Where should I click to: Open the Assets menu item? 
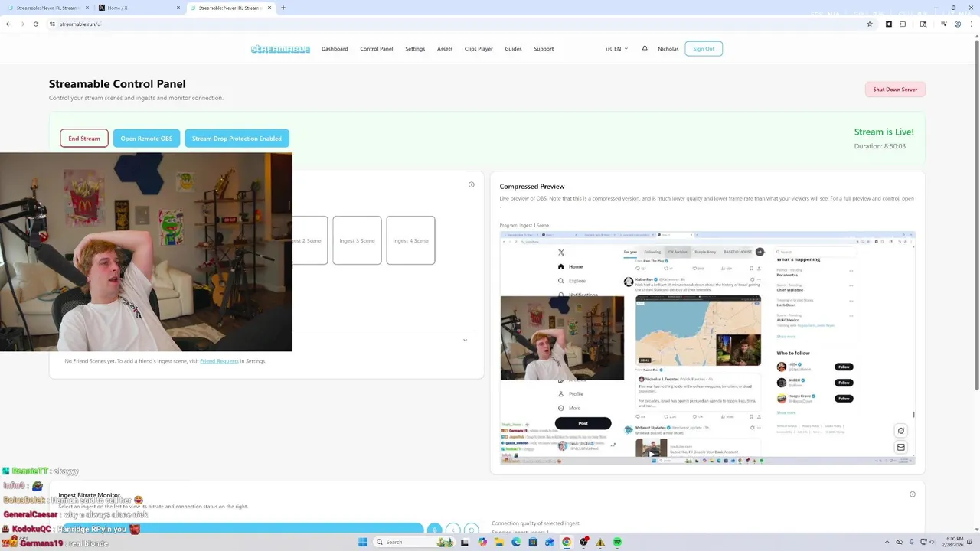tap(445, 49)
